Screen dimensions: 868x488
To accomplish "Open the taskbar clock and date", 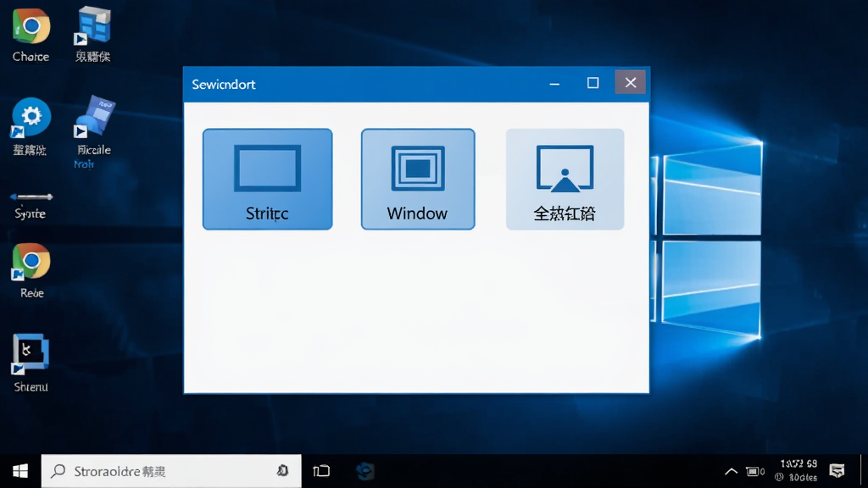I will coord(798,470).
